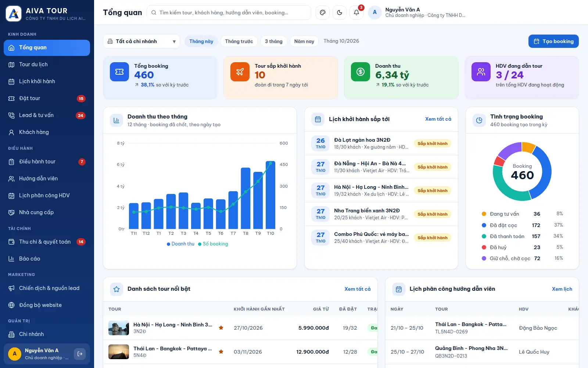Click the logout icon beside Nguyễn Văn A
588x368 pixels.
click(80, 354)
